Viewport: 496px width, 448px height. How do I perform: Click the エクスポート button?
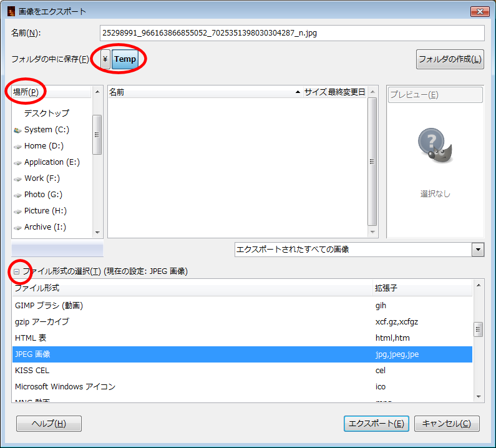pyautogui.click(x=376, y=424)
